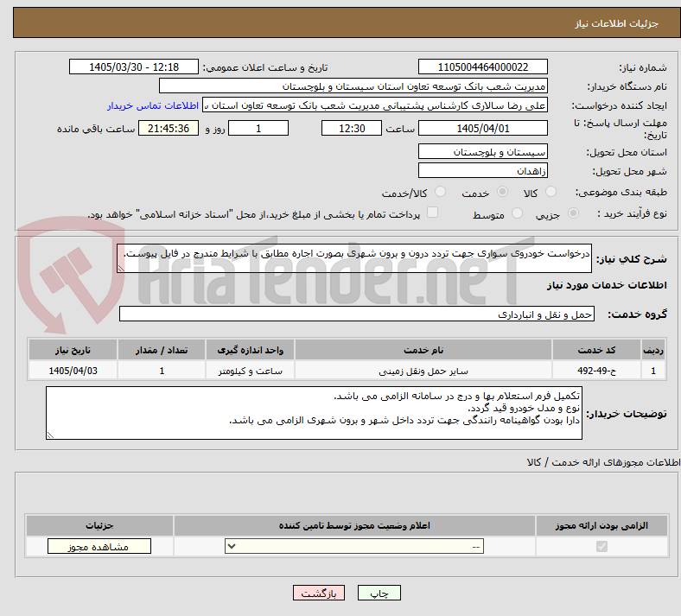The width and height of the screenshot is (681, 616).
Task: Click the ردیف column header
Action: 653,350
